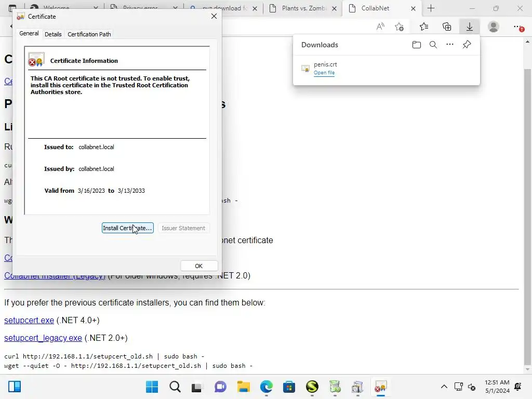Open more options in the Downloads panel
The height and width of the screenshot is (399, 532).
coord(449,45)
